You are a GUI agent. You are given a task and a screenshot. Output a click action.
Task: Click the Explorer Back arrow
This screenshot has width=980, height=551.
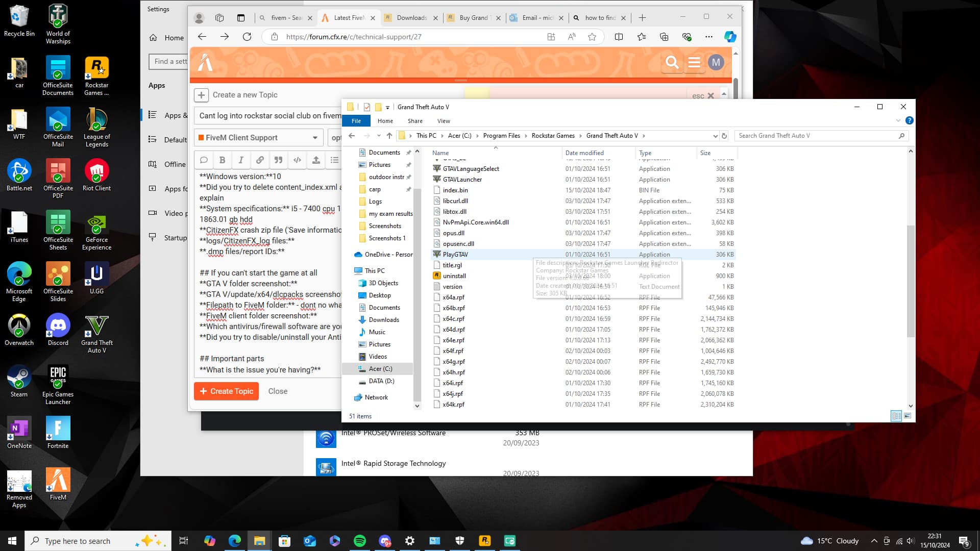pos(352,136)
